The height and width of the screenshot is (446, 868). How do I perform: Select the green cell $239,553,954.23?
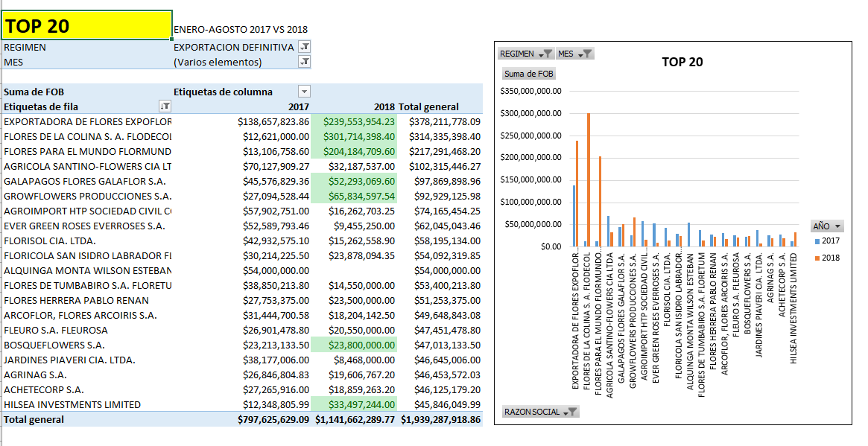point(354,121)
